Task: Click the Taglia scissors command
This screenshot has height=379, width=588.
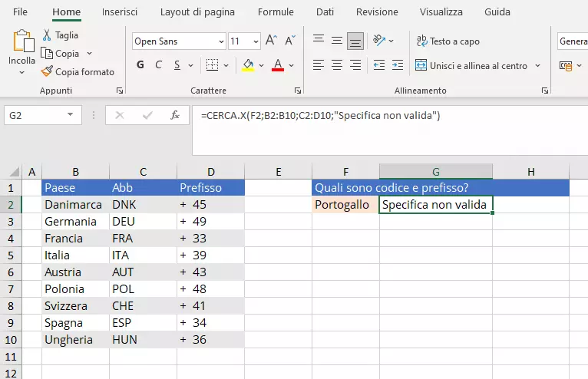Action: pyautogui.click(x=60, y=35)
